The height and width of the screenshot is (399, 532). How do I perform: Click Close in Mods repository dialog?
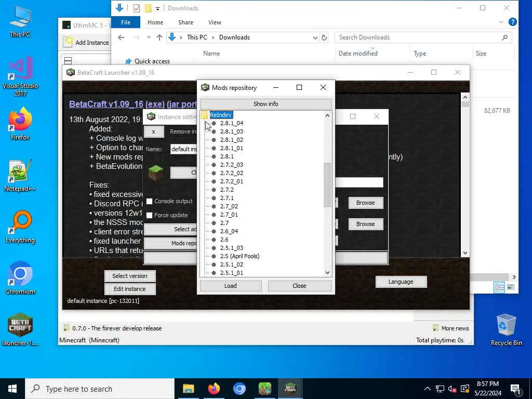tap(299, 286)
